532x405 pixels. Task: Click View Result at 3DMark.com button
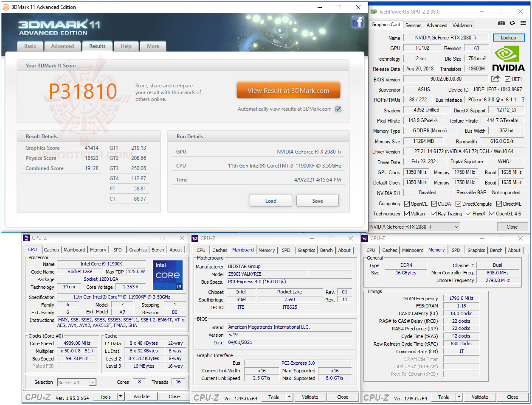click(288, 90)
